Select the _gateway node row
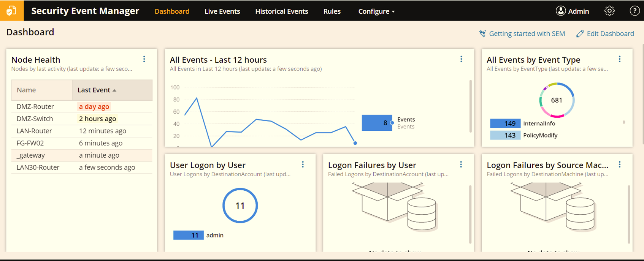 [82, 155]
